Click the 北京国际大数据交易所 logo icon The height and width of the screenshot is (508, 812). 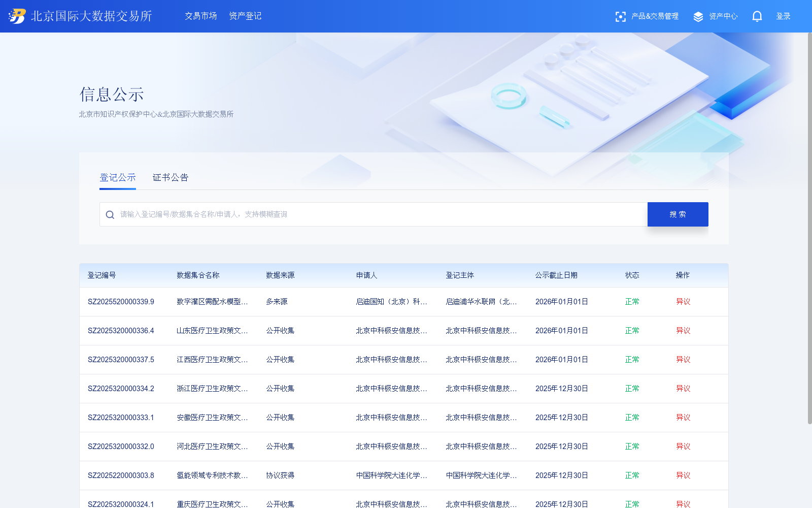pos(17,16)
